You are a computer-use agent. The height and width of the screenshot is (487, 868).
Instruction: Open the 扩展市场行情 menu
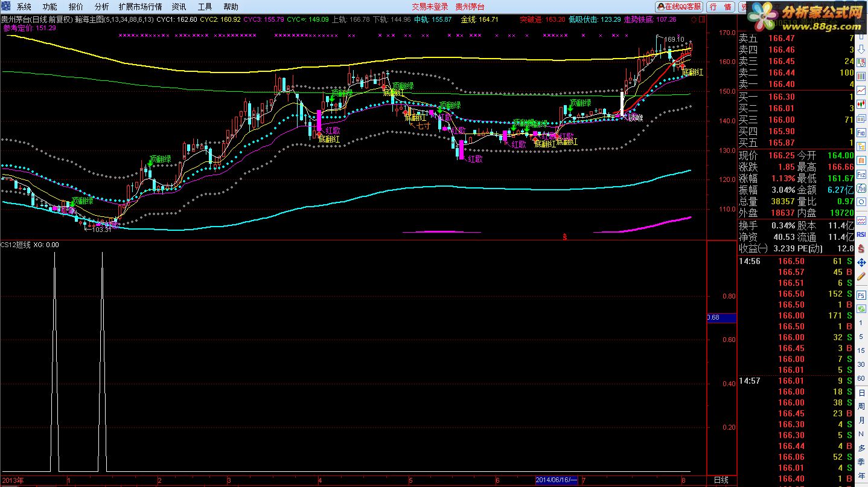point(140,7)
